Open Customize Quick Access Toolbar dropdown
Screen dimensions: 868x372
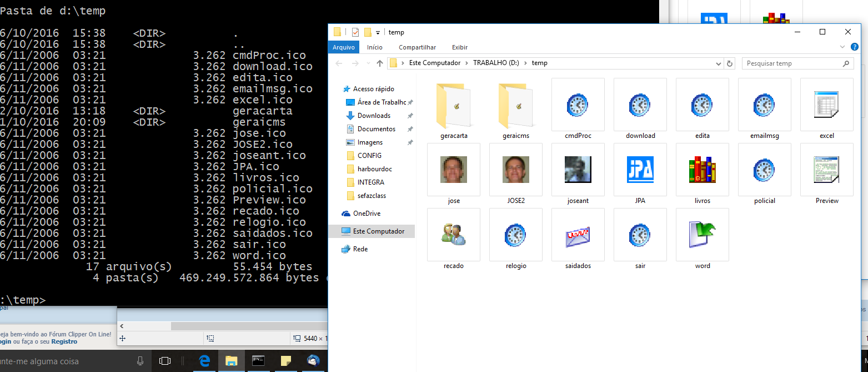point(378,32)
